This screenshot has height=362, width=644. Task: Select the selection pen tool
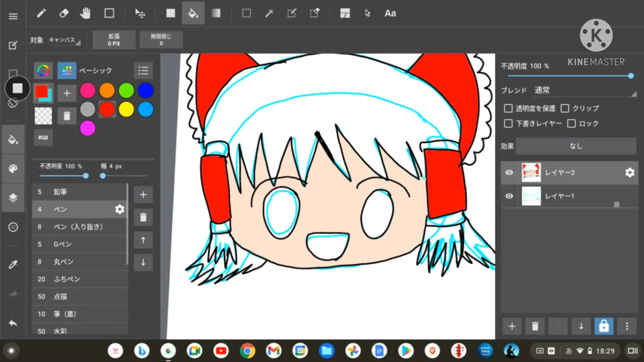point(292,13)
